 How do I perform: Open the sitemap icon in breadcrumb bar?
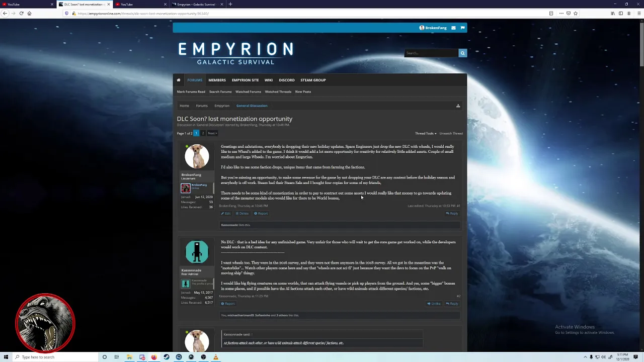pos(458,106)
